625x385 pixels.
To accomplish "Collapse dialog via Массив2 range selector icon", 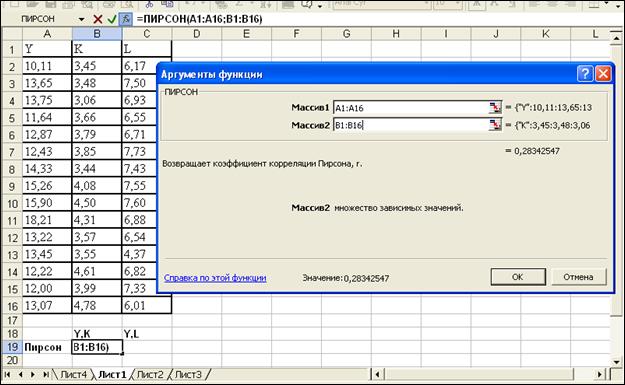I will (x=495, y=125).
